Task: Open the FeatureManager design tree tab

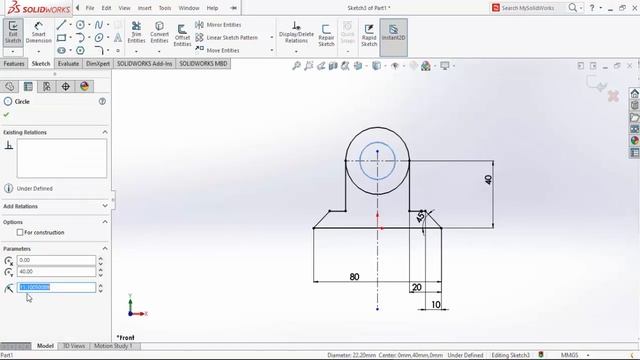Action: click(9, 86)
